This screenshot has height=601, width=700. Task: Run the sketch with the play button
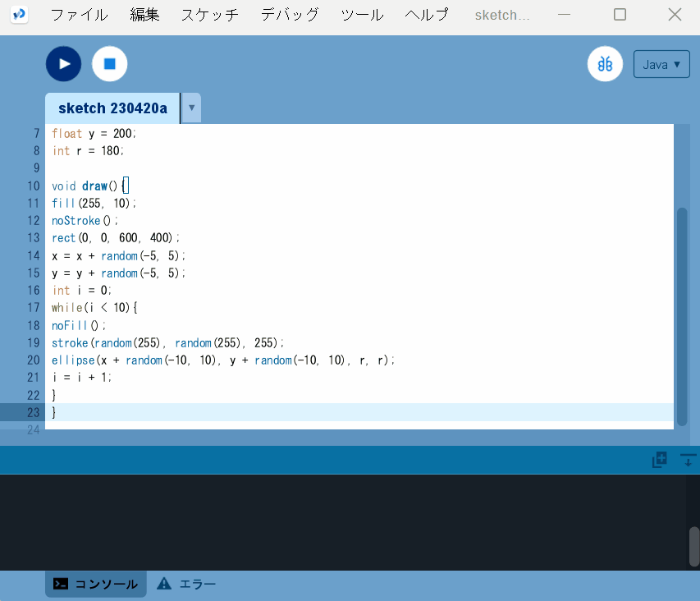click(63, 64)
